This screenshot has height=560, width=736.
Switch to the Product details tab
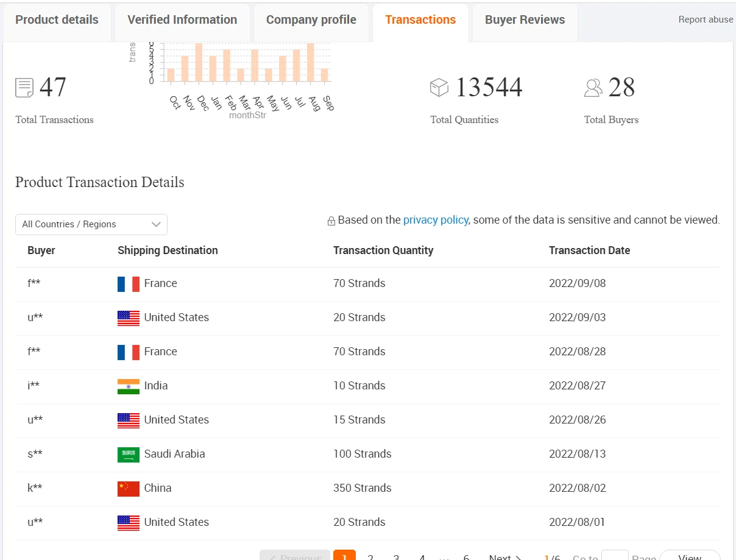(57, 20)
